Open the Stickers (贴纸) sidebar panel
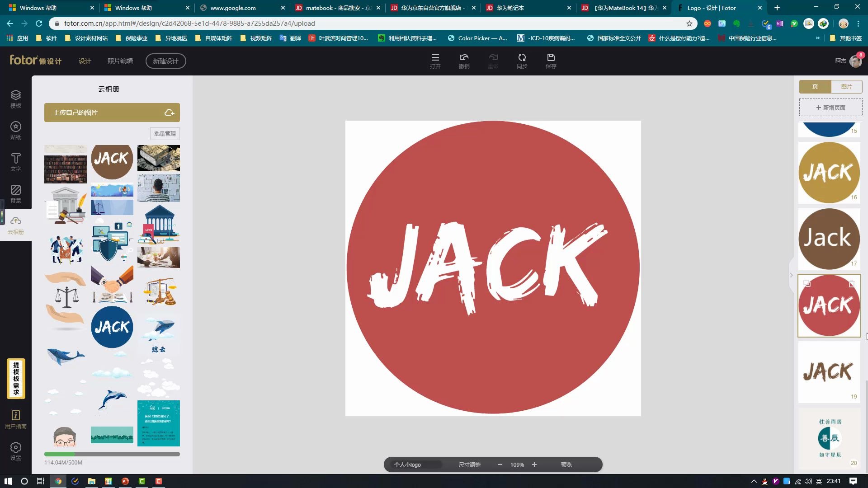868x488 pixels. (x=16, y=131)
